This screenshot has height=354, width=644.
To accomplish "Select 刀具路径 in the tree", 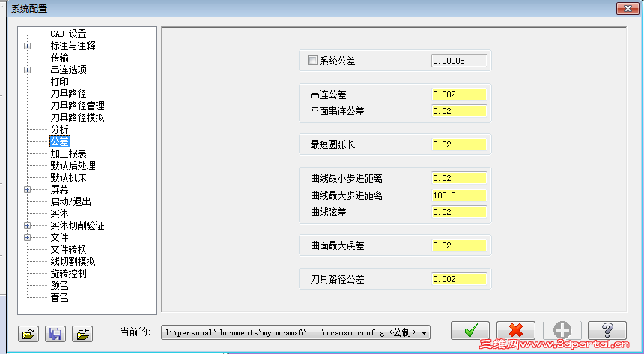I will tap(68, 94).
